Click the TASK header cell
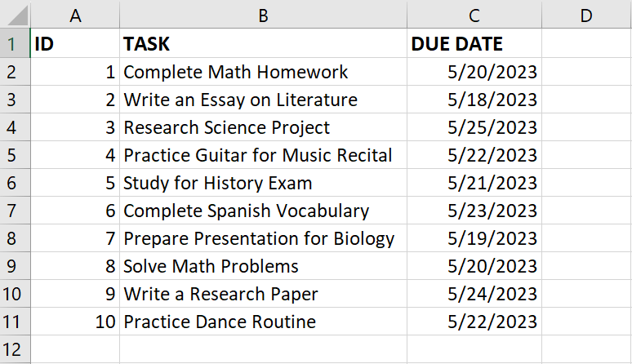 (263, 43)
